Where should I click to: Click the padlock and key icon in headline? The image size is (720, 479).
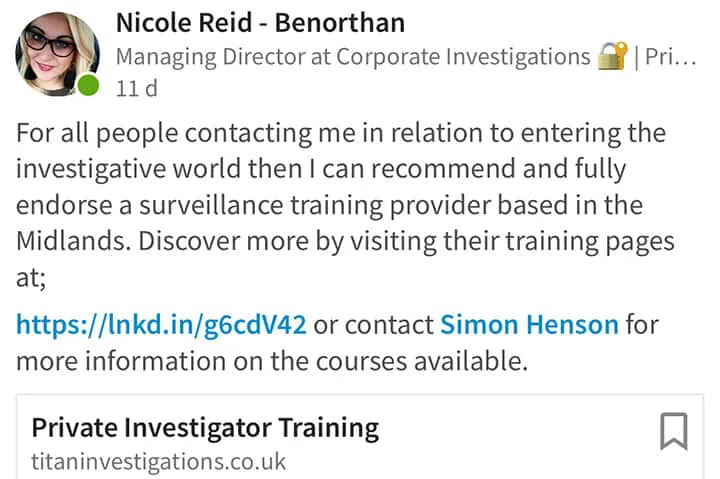611,57
